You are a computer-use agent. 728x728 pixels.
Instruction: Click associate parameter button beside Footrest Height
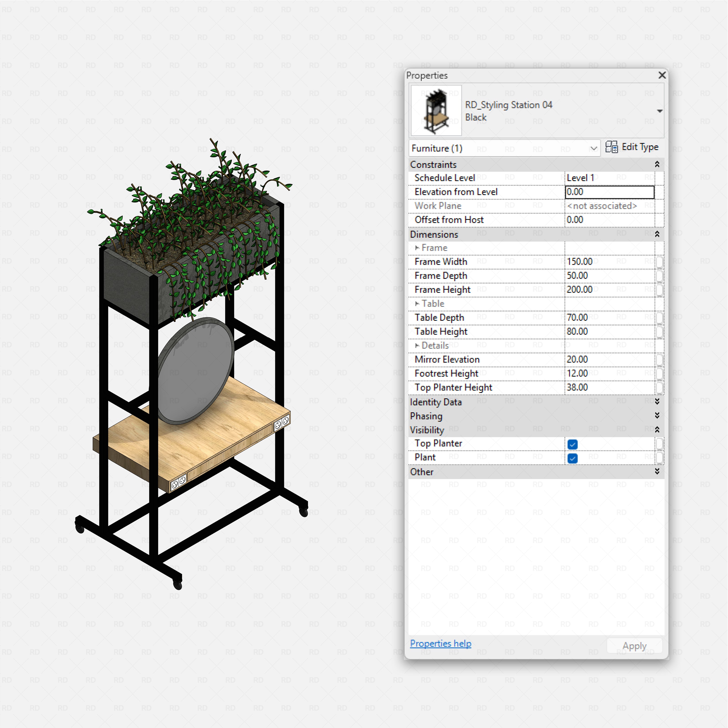tap(660, 373)
